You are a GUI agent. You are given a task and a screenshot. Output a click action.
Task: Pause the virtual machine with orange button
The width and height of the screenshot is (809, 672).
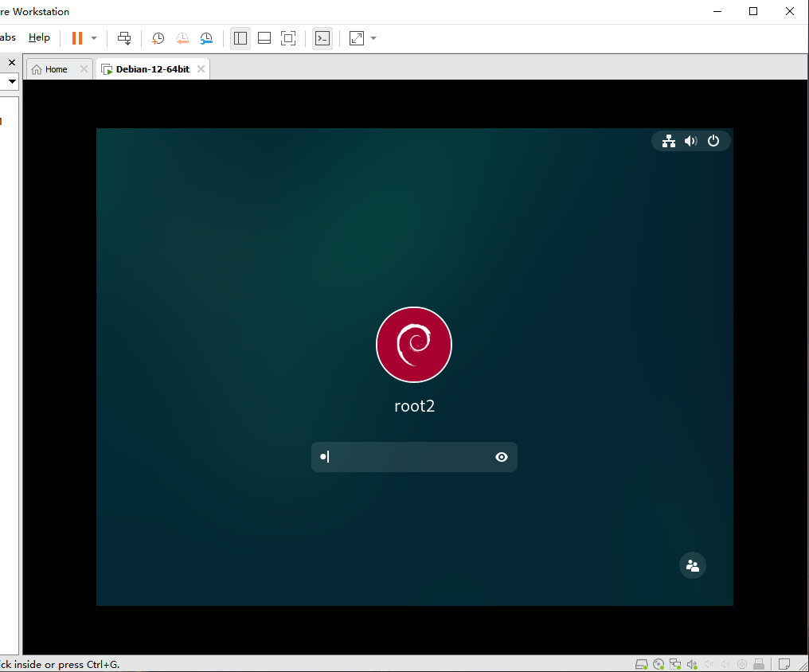(77, 38)
